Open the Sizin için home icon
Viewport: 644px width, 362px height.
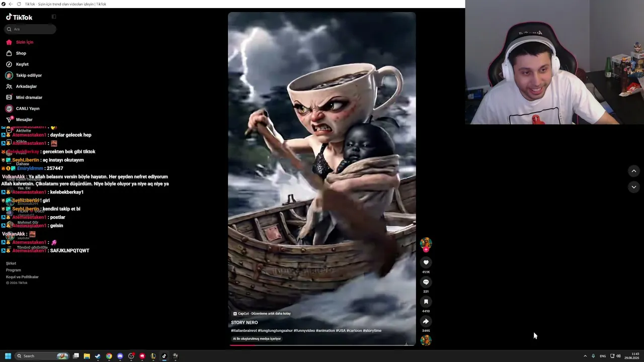click(9, 42)
